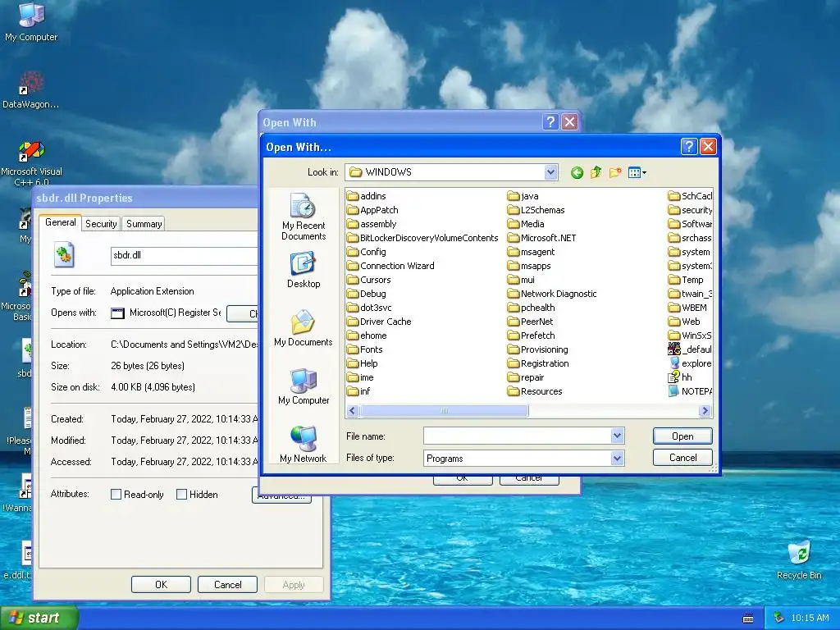The height and width of the screenshot is (630, 840).
Task: Click the Windows start button
Action: pyautogui.click(x=39, y=618)
